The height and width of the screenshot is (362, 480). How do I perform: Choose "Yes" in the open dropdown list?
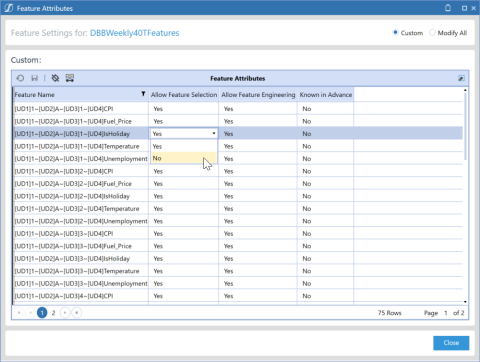[184, 146]
